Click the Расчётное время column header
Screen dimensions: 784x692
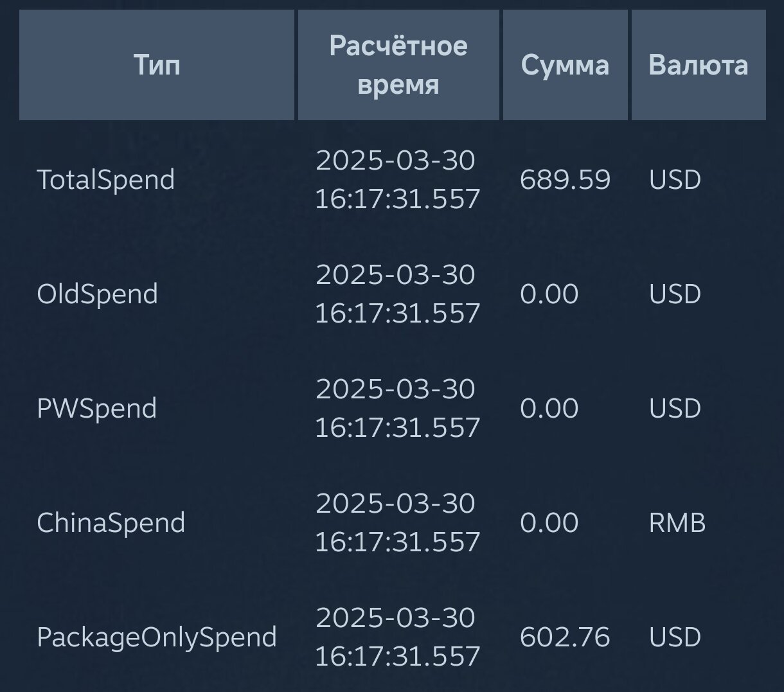(x=398, y=65)
